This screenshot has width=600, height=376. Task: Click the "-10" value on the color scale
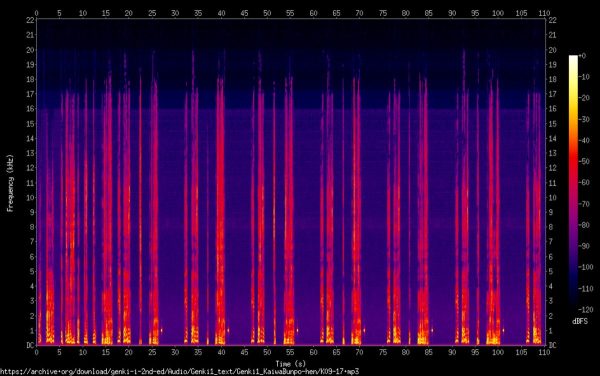point(585,77)
